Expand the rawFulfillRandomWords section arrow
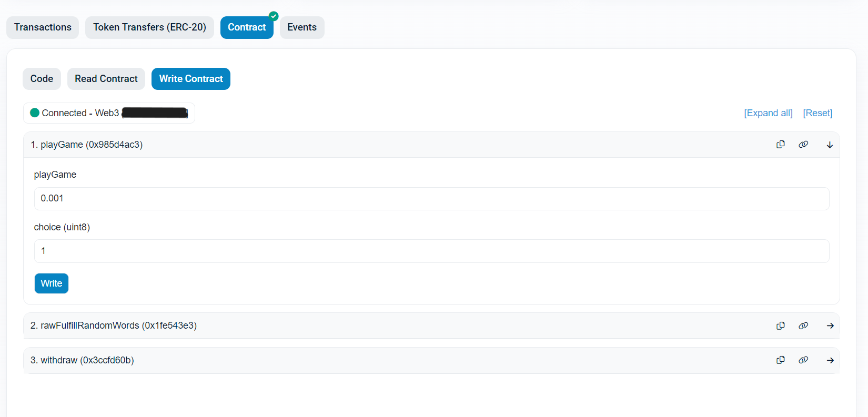Viewport: 868px width, 417px height. pos(830,326)
